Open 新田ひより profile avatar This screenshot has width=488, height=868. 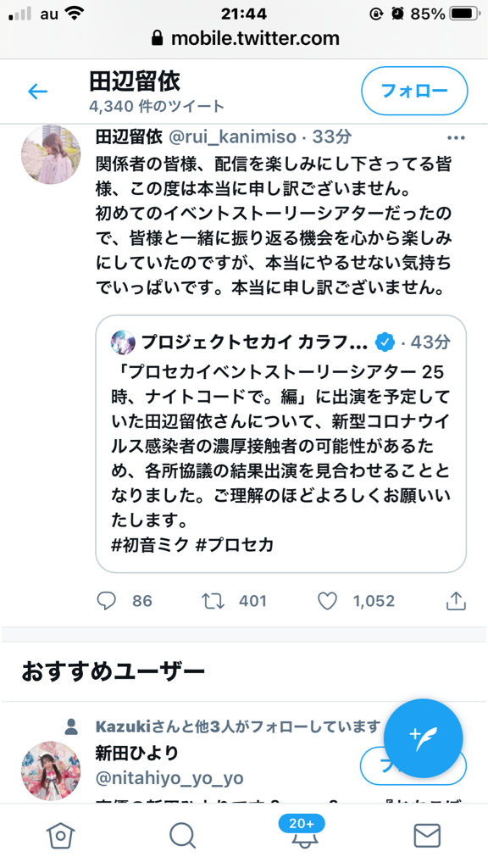coord(51,771)
